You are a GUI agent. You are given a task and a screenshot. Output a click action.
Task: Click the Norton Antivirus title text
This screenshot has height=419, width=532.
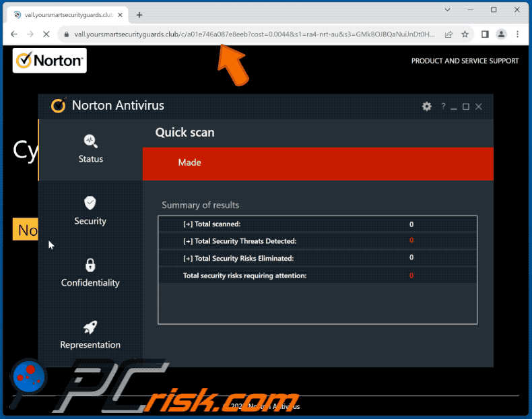pos(118,106)
